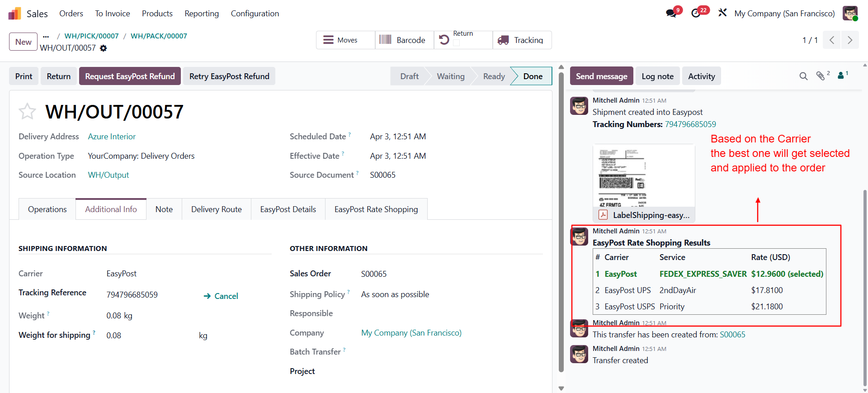Open the WH/Output source location link

point(108,175)
